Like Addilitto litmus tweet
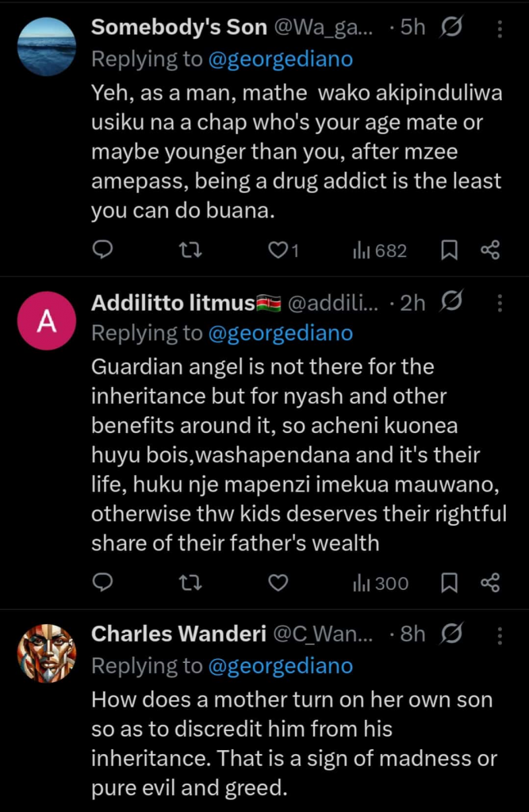 pos(278,584)
